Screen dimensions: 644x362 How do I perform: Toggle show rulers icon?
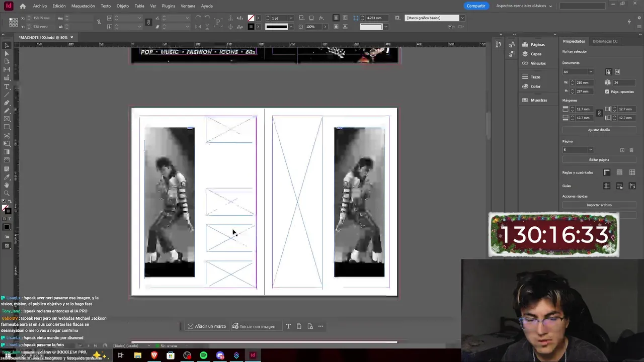pyautogui.click(x=607, y=172)
